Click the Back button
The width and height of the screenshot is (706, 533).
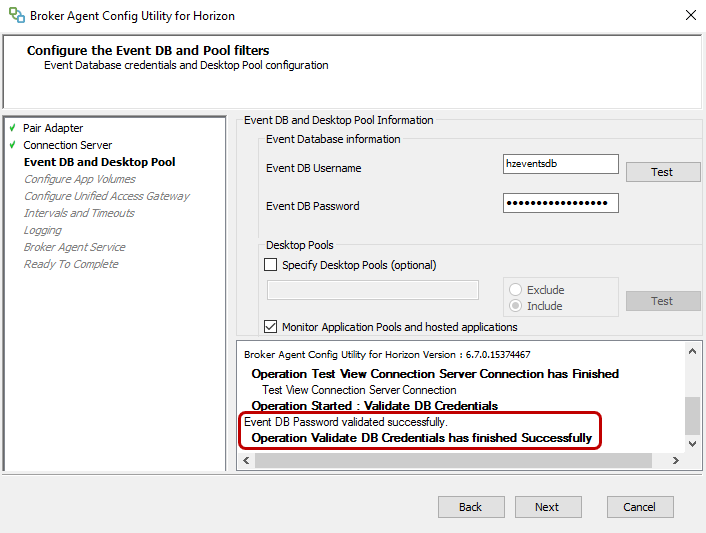tap(470, 507)
